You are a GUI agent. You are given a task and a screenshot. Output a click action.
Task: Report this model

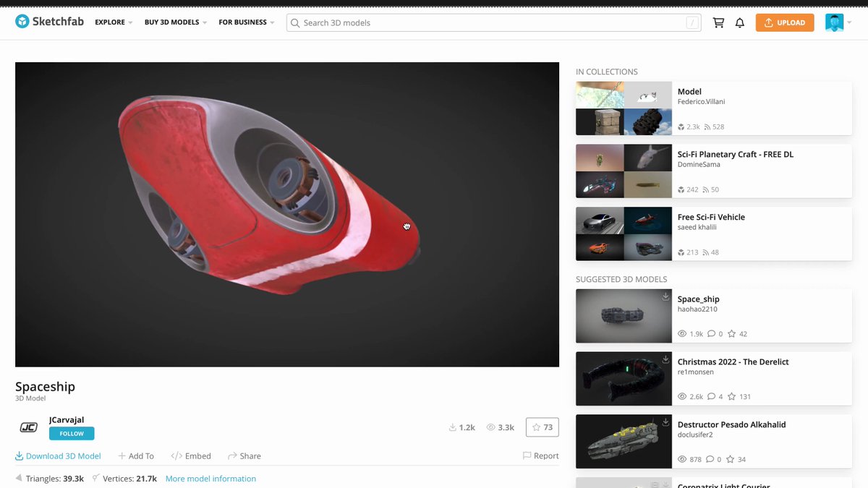[540, 456]
